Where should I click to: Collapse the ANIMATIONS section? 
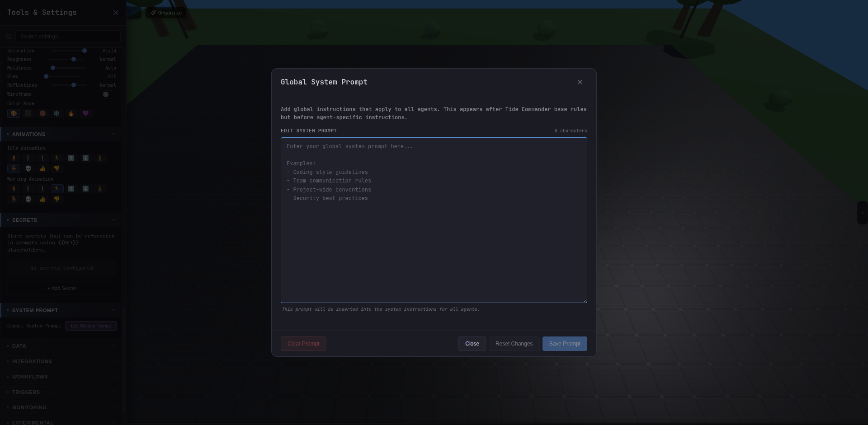(x=61, y=134)
